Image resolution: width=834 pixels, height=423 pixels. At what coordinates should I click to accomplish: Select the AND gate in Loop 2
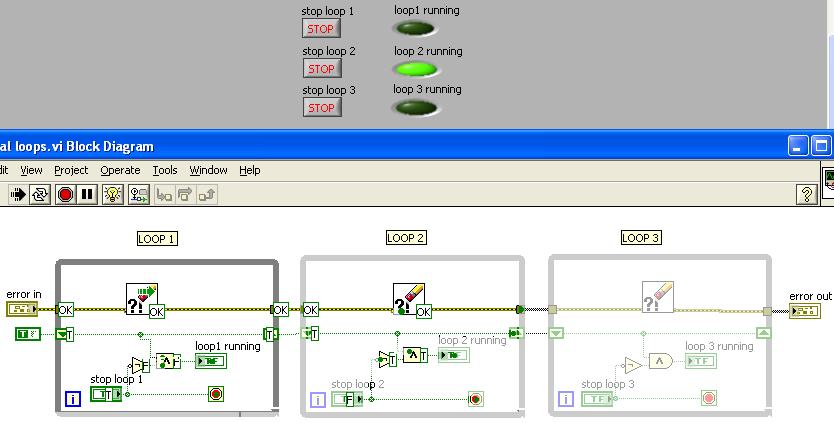(x=413, y=355)
